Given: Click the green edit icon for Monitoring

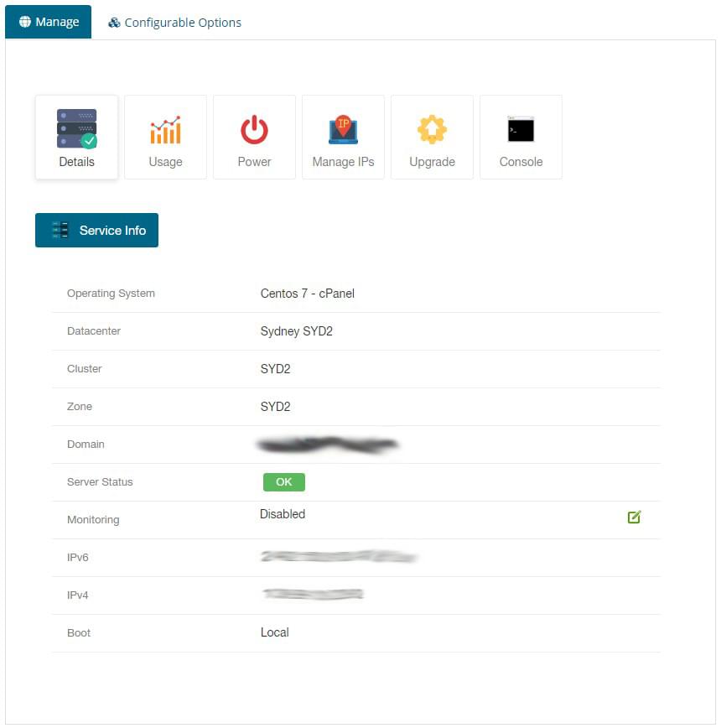Looking at the screenshot, I should [634, 517].
